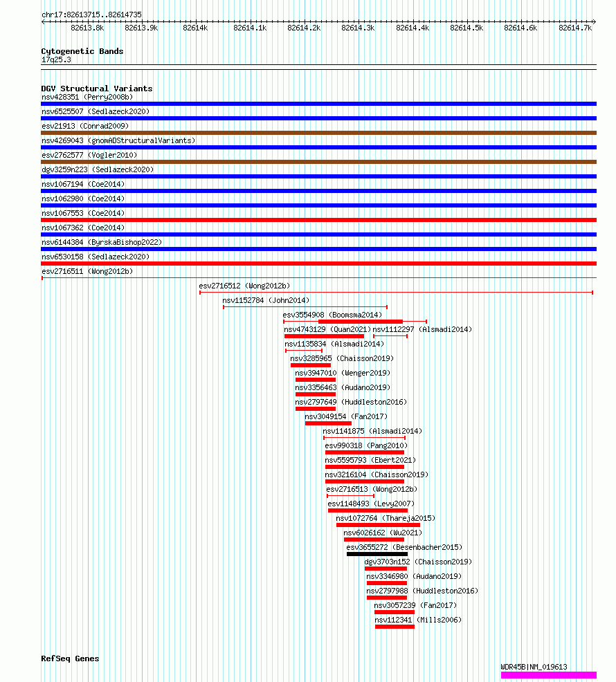
Task: Click nsv3049154 (Fan2017) label
Action: pyautogui.click(x=346, y=416)
